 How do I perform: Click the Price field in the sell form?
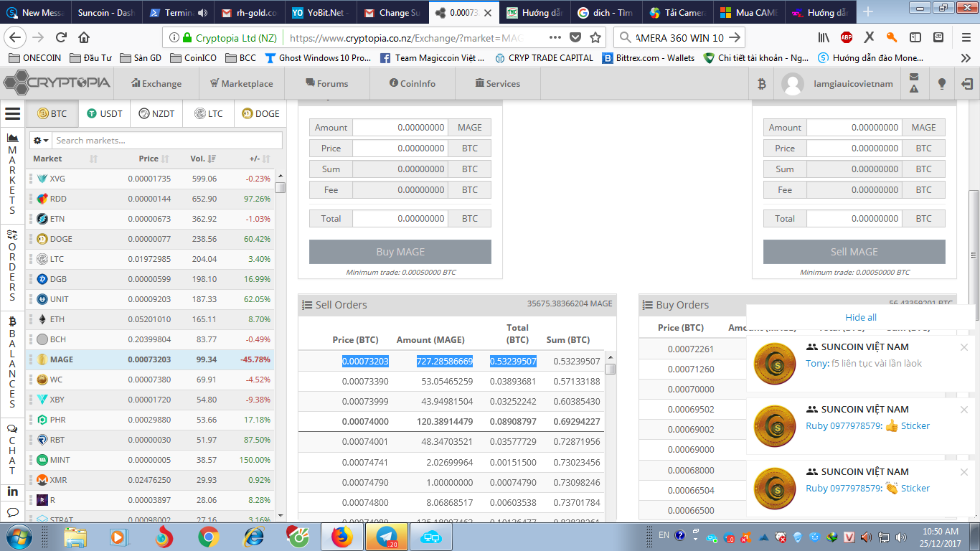click(854, 149)
